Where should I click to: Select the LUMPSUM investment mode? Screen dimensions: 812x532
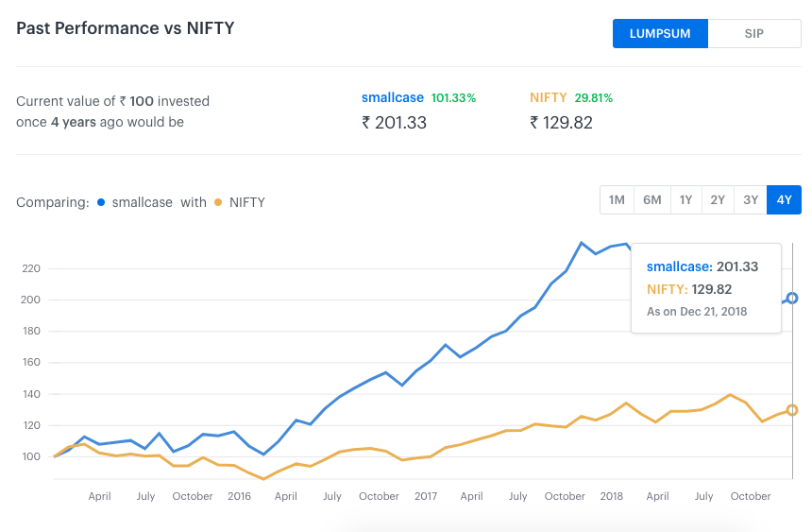(x=660, y=34)
